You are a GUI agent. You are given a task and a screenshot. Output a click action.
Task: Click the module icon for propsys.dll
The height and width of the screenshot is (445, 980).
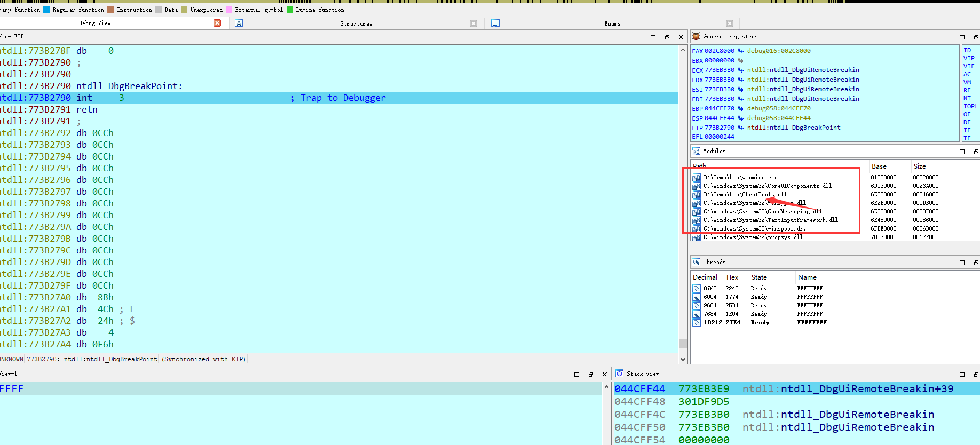[697, 237]
